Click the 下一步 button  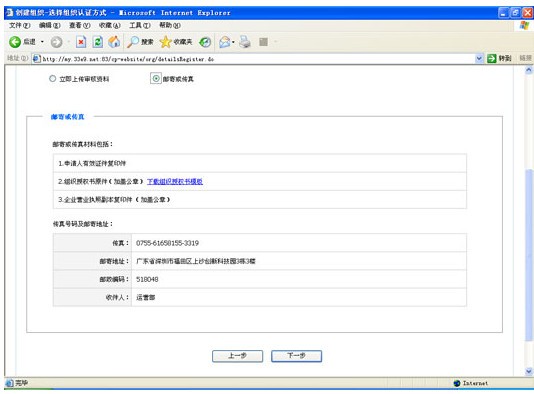(296, 356)
